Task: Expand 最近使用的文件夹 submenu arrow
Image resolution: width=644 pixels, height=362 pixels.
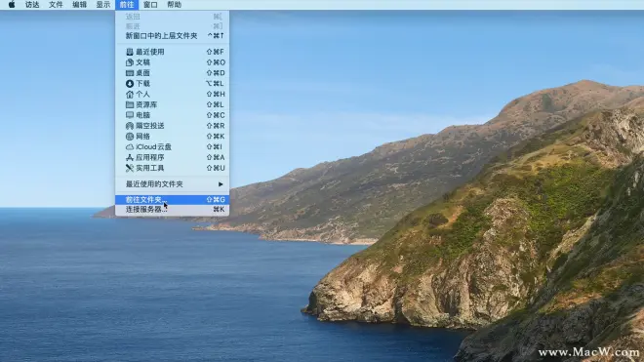Action: click(221, 184)
